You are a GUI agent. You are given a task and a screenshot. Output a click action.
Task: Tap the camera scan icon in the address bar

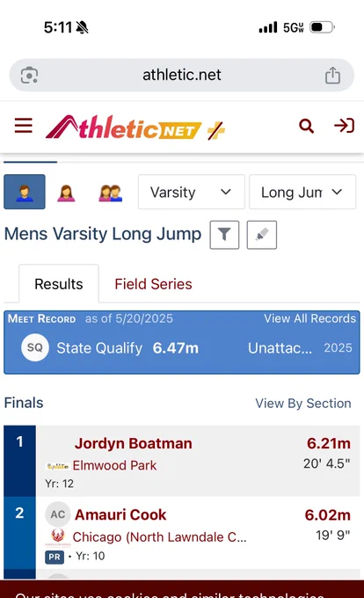click(x=29, y=75)
